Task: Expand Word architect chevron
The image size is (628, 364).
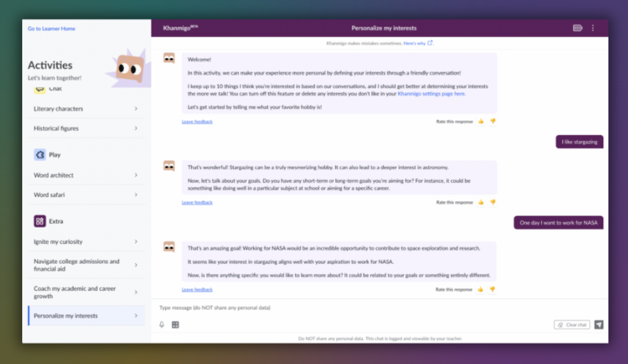Action: [136, 175]
